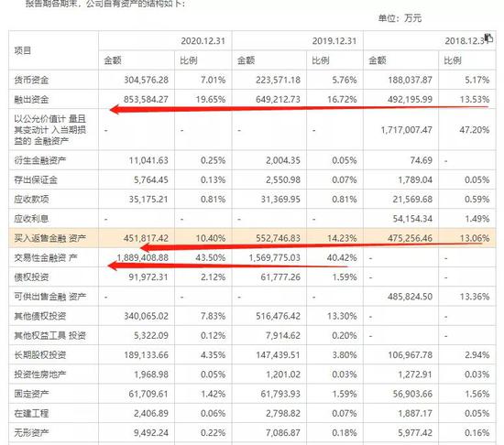The image size is (504, 445).
Task: Click the 存出保证金 row label
Action: [x=36, y=179]
